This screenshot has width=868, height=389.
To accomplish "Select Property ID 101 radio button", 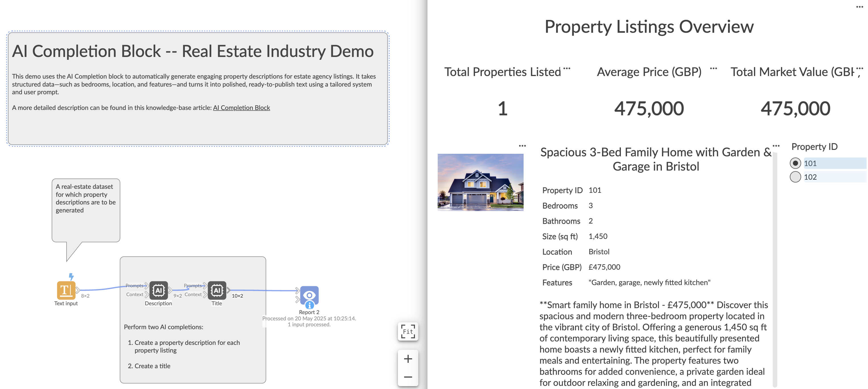I will pyautogui.click(x=795, y=163).
